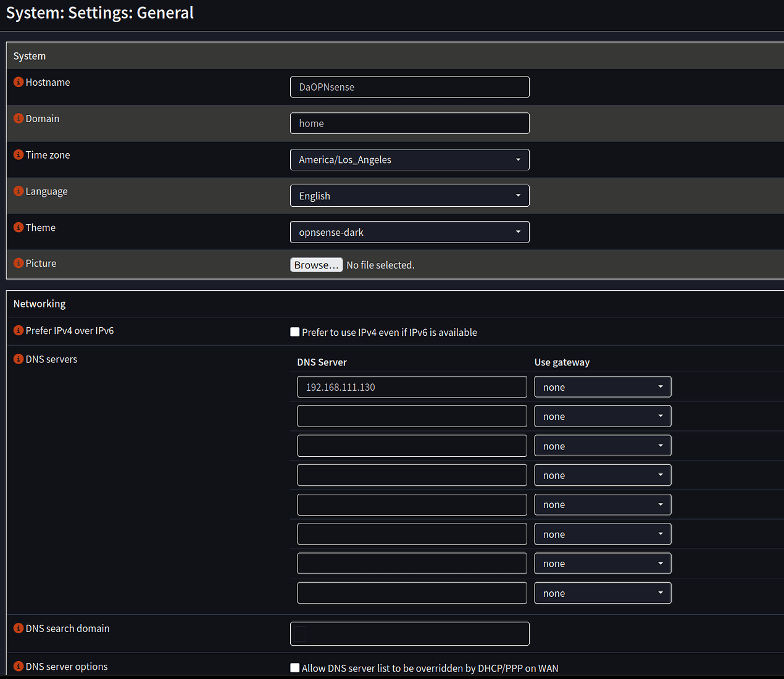This screenshot has width=784, height=679.
Task: Click the info icon next to Theme
Action: coord(17,227)
